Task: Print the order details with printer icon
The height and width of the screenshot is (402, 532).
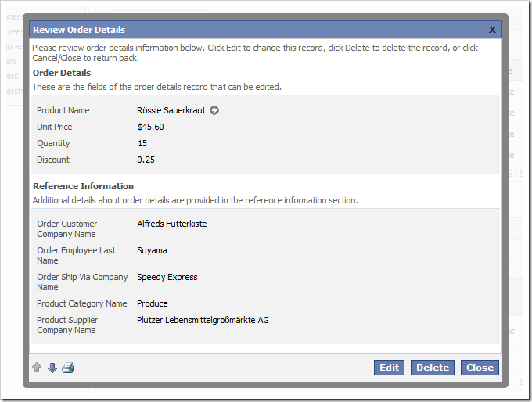Action: tap(68, 368)
